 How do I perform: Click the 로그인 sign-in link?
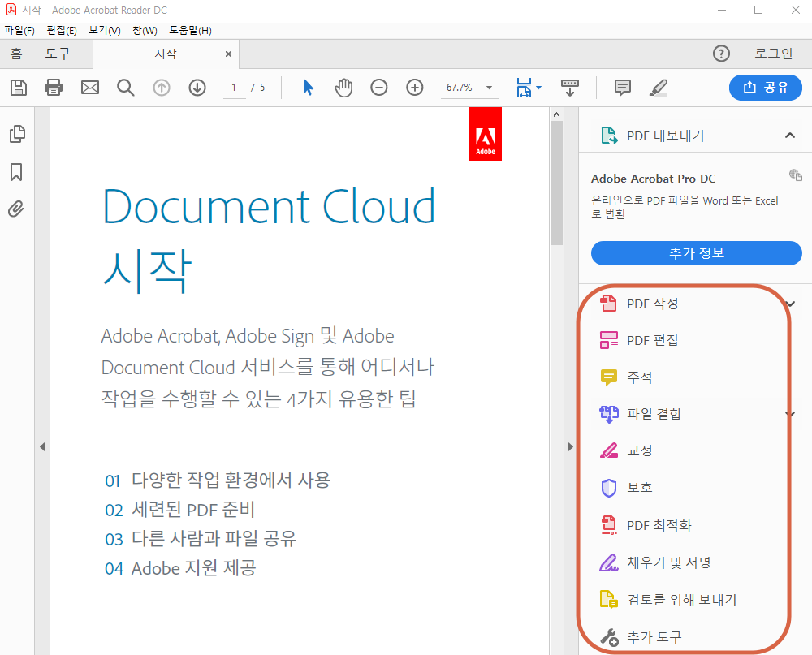[773, 54]
